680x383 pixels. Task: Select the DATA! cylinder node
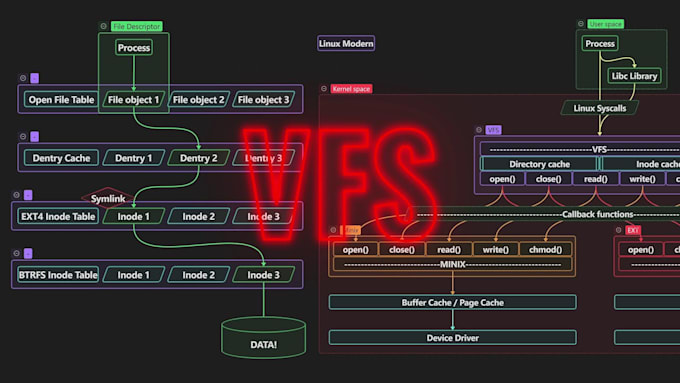[x=264, y=338]
